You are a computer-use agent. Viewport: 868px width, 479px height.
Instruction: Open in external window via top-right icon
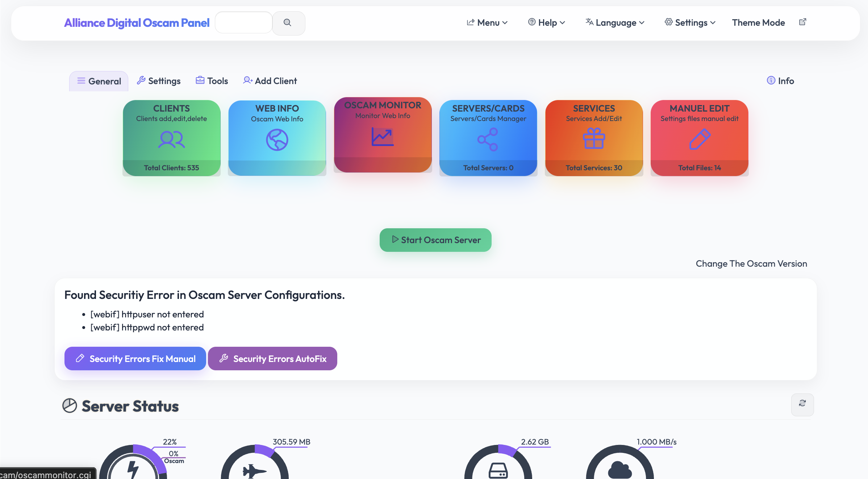click(x=802, y=22)
